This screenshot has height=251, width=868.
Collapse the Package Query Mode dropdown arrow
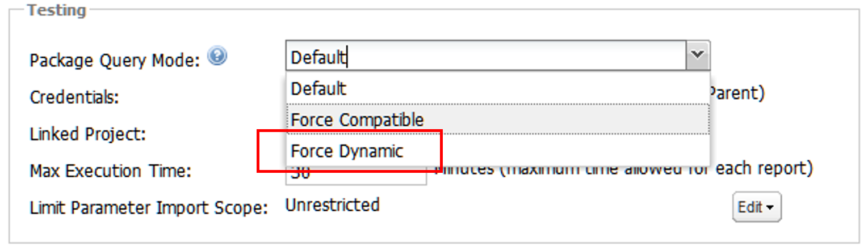pyautogui.click(x=698, y=56)
